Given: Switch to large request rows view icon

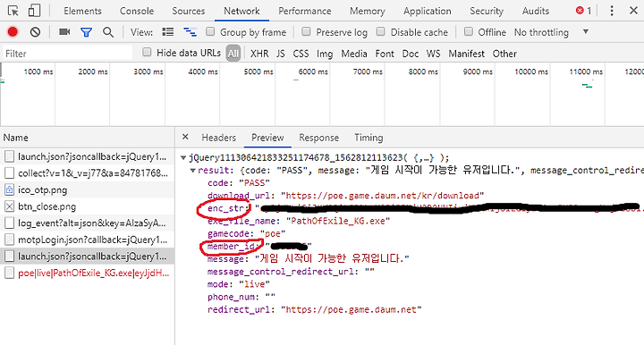Looking at the screenshot, I should [x=168, y=32].
